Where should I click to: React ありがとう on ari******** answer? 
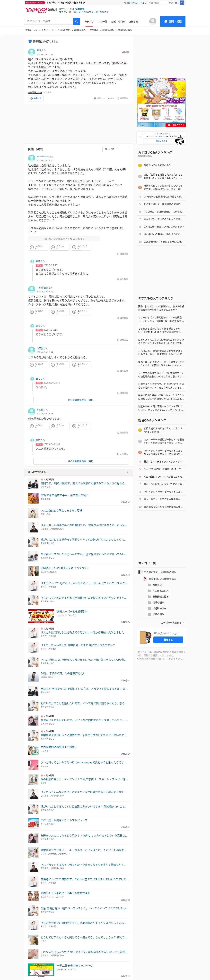(x=81, y=247)
